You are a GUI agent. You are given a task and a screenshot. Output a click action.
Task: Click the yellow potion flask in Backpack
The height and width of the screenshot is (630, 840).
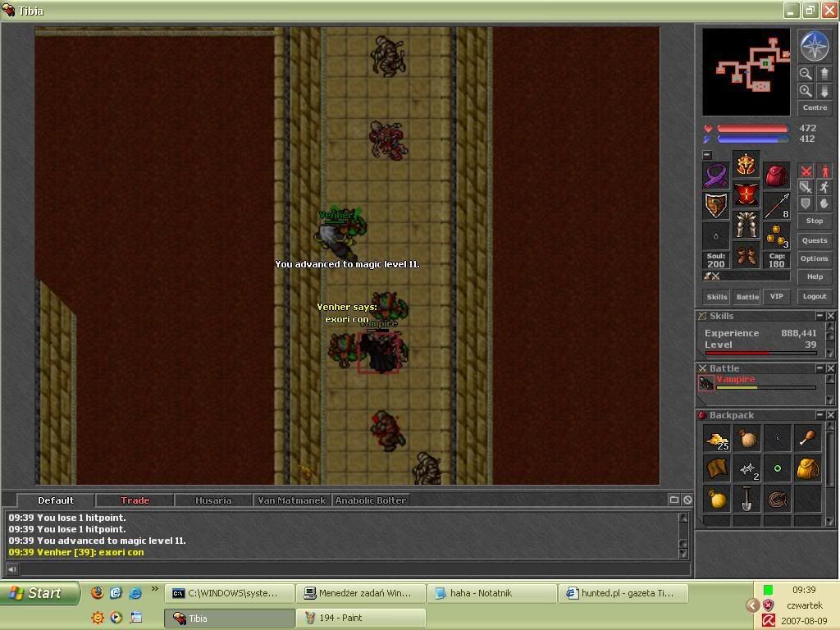(x=716, y=500)
